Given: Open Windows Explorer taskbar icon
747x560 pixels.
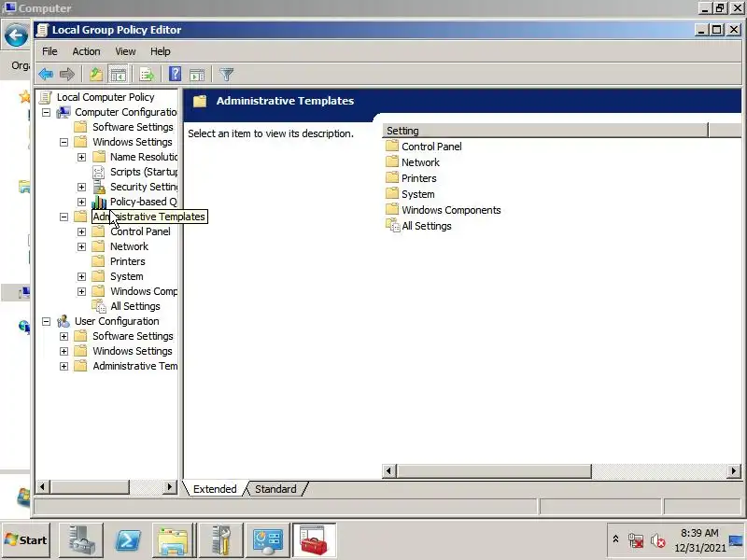Looking at the screenshot, I should click(x=174, y=540).
